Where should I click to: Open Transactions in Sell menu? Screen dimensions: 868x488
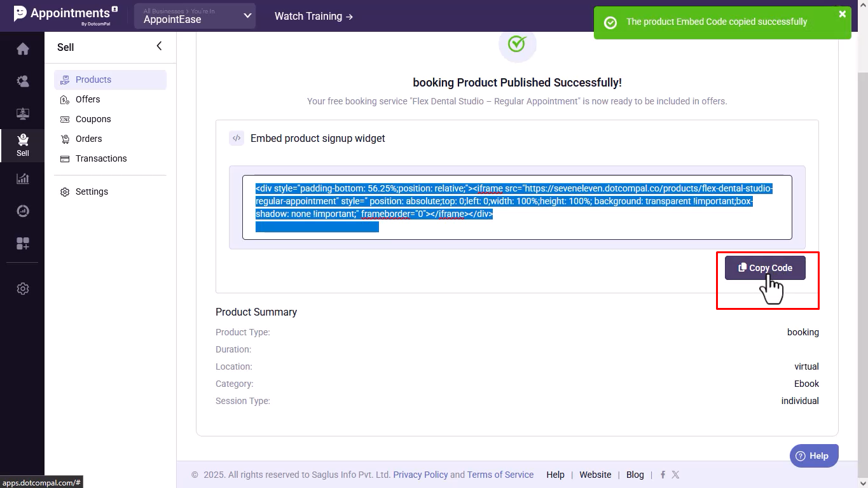click(x=100, y=158)
